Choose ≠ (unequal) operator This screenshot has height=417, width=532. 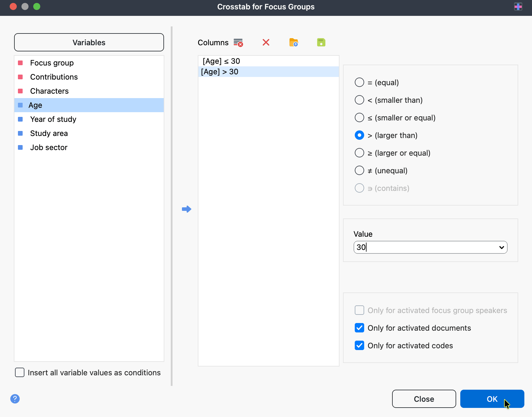coord(359,171)
